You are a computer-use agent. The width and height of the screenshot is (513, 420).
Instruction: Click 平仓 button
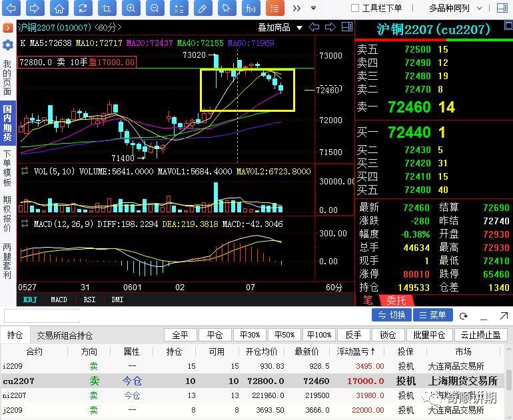coord(215,335)
